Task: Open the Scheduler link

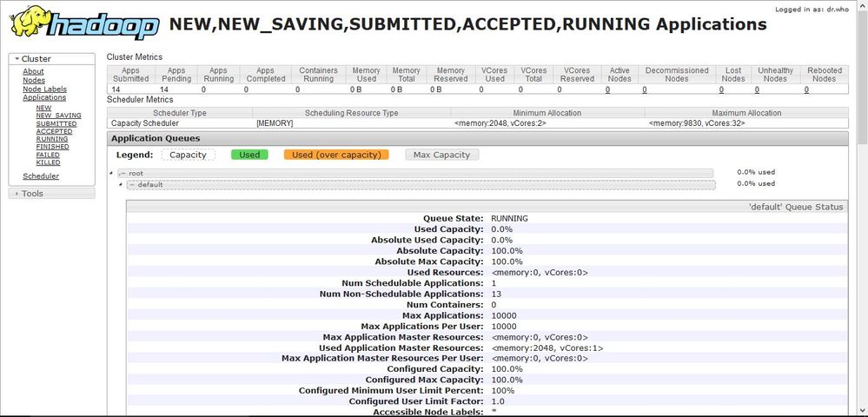Action: coord(41,176)
